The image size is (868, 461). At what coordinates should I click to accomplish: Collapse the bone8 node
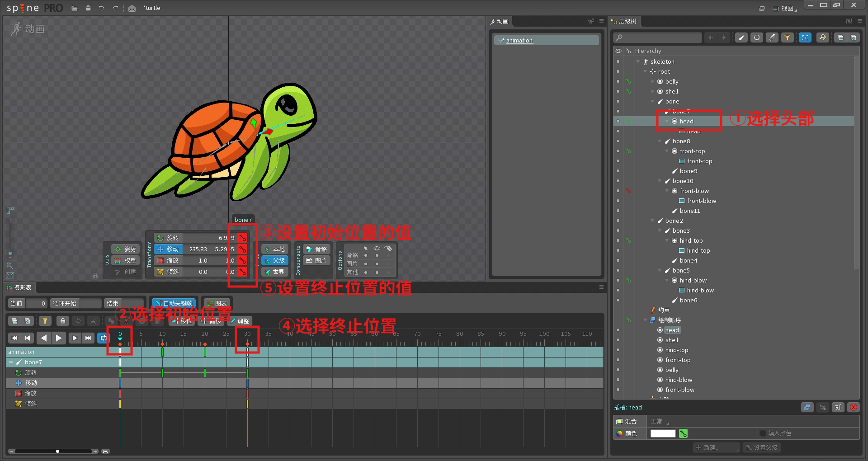click(x=660, y=141)
